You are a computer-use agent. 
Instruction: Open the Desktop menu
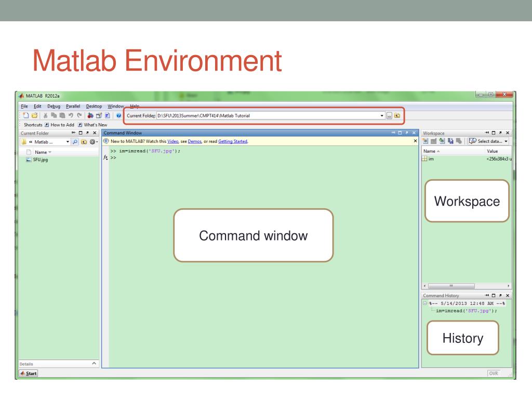(94, 106)
